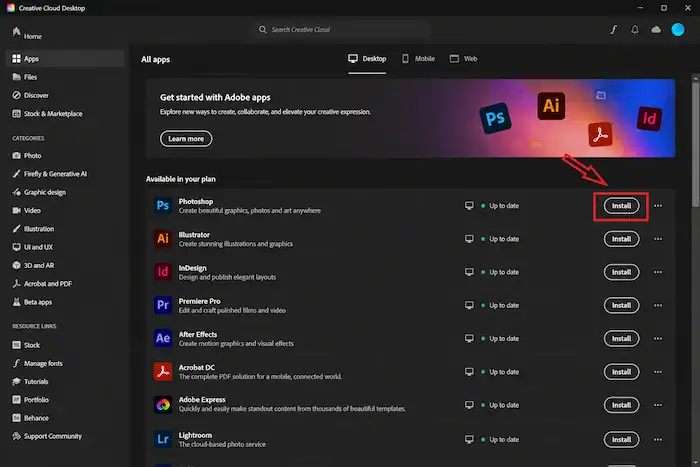The width and height of the screenshot is (700, 467).
Task: Open notifications bell icon
Action: [x=634, y=29]
